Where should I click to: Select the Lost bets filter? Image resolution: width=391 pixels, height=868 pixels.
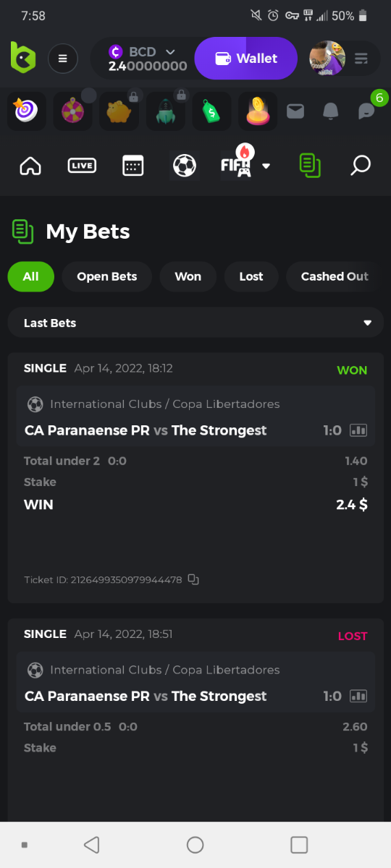tap(251, 276)
